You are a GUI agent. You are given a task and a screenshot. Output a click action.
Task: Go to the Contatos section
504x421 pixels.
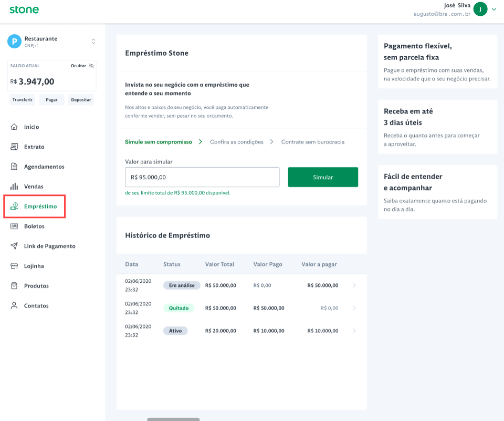[36, 306]
